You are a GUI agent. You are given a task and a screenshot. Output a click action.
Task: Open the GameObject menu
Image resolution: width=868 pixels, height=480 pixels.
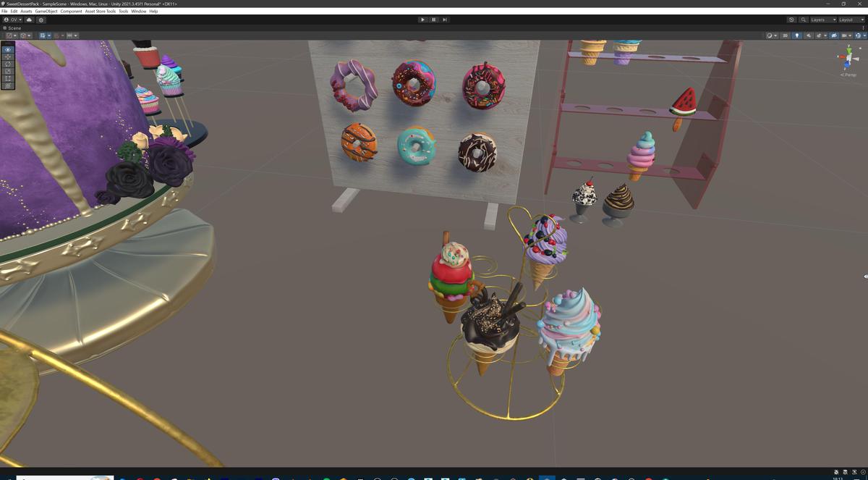click(x=46, y=11)
